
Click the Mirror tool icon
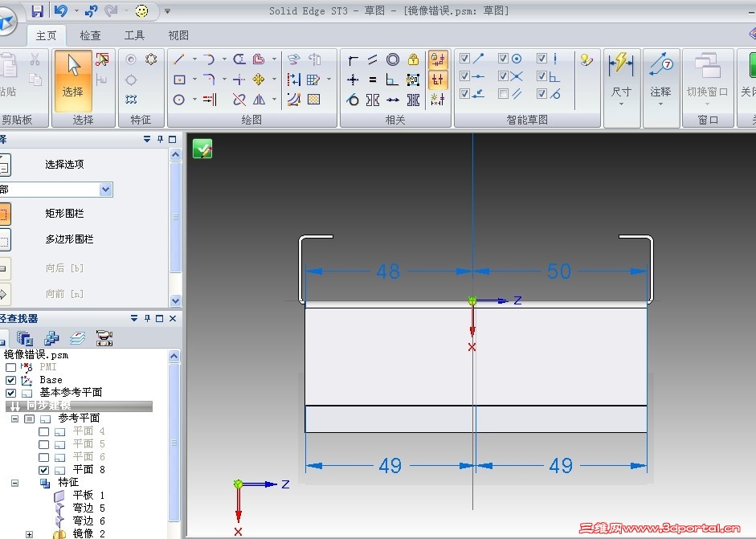point(259,100)
